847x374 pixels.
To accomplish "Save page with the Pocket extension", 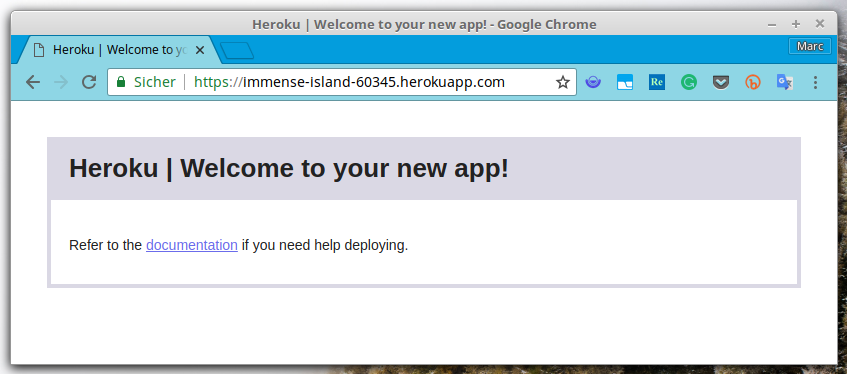I will pos(721,82).
